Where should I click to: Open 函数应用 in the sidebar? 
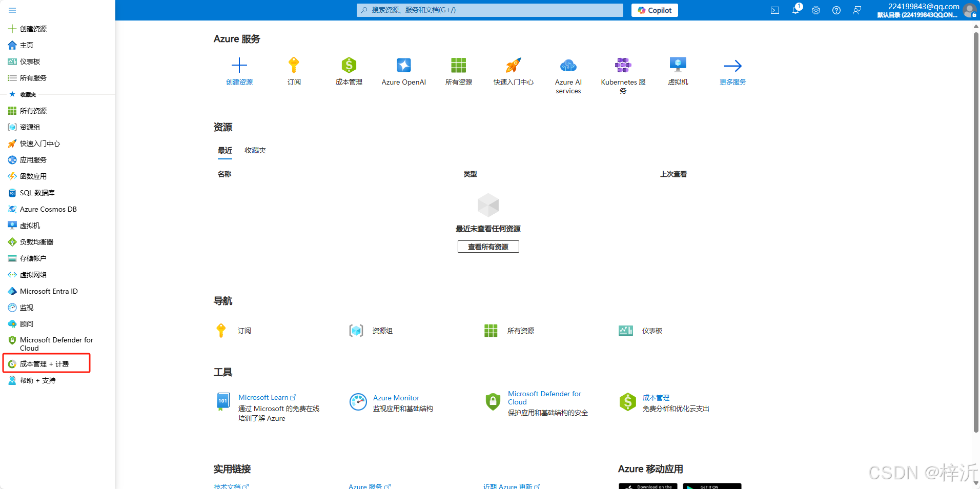(33, 176)
